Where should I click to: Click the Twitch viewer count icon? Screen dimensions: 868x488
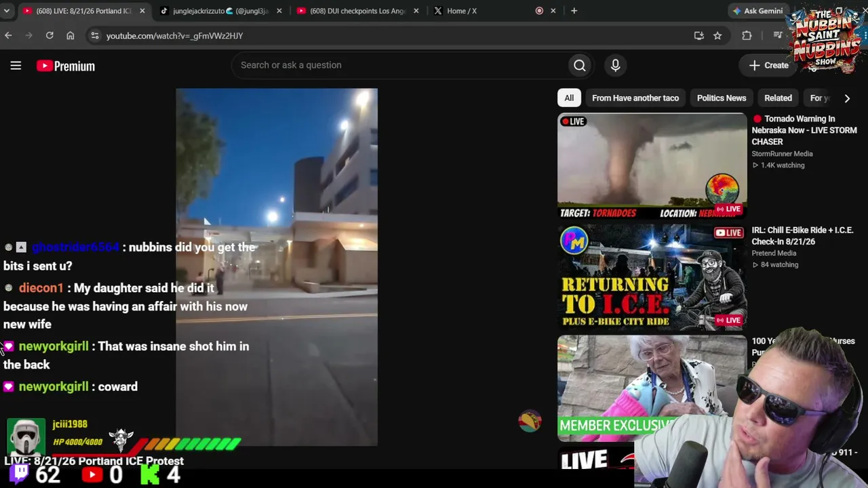click(19, 474)
